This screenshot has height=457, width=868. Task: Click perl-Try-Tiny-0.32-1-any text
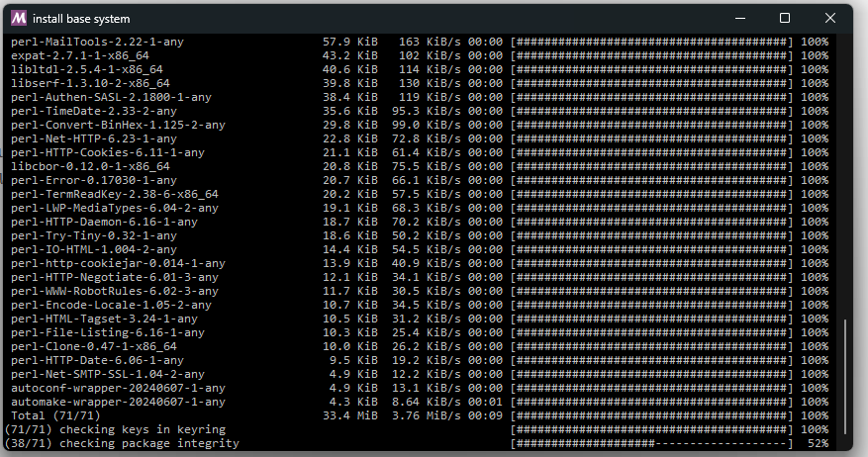(x=94, y=235)
